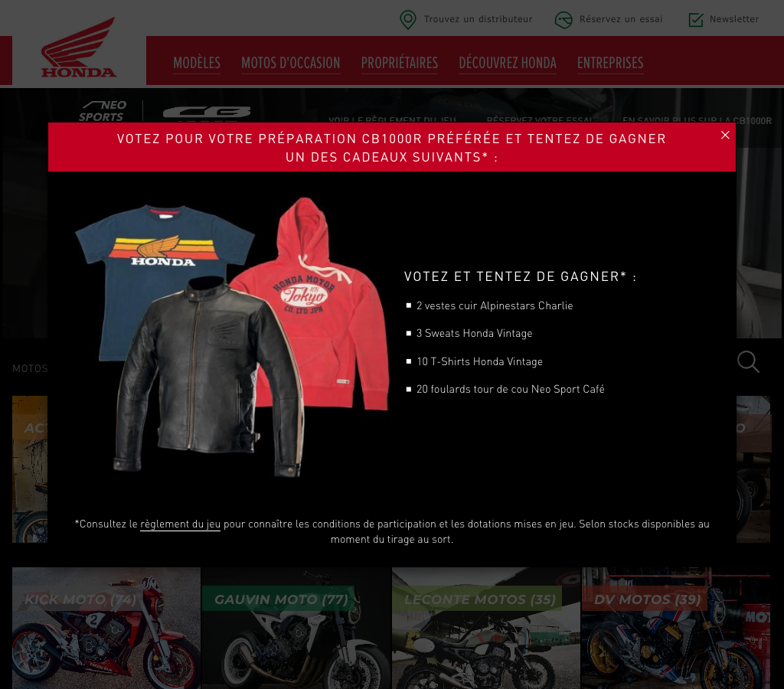Screen dimensions: 784x689
Task: Open the Motos d'occasion menu
Action: tap(290, 63)
